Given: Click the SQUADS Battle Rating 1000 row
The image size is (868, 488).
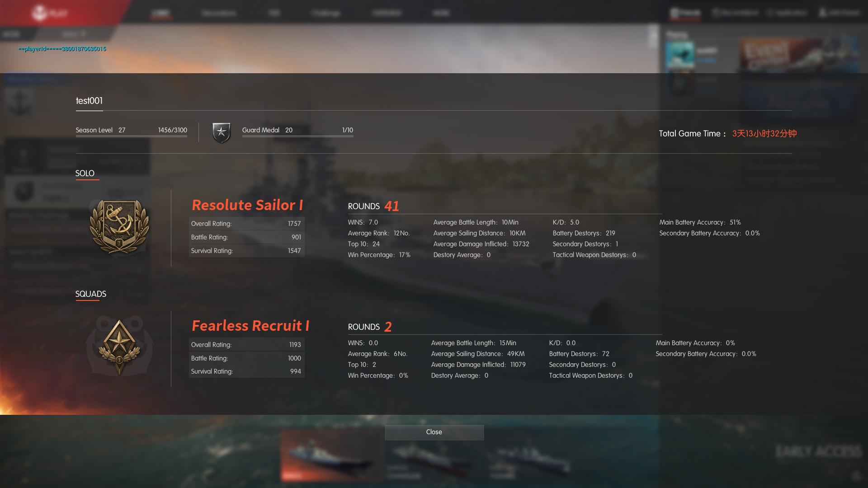Looking at the screenshot, I should (246, 358).
